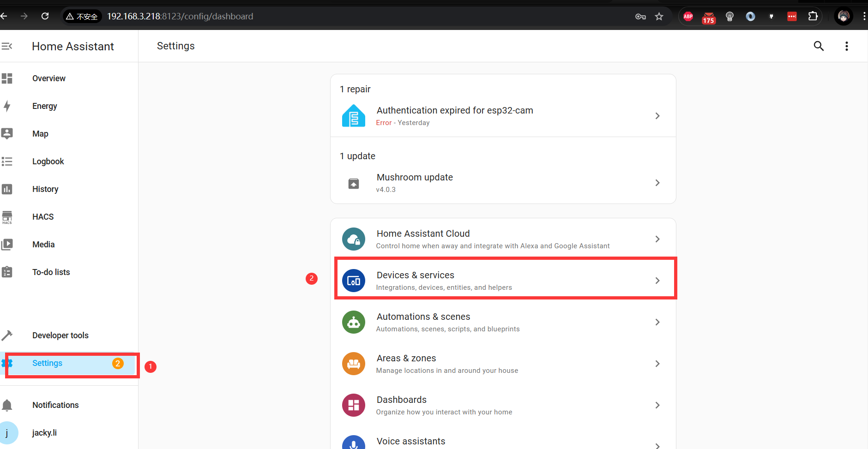Click the History chart icon
Image resolution: width=868 pixels, height=449 pixels.
point(7,189)
